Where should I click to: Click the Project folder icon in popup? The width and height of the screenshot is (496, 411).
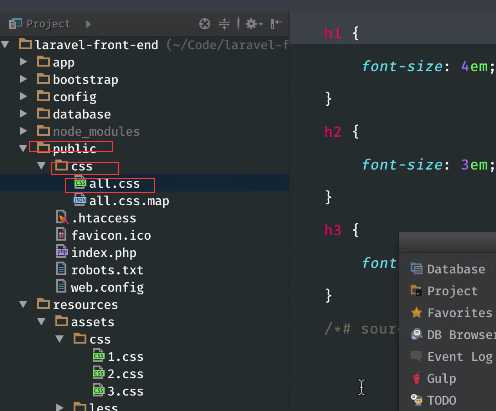click(416, 290)
